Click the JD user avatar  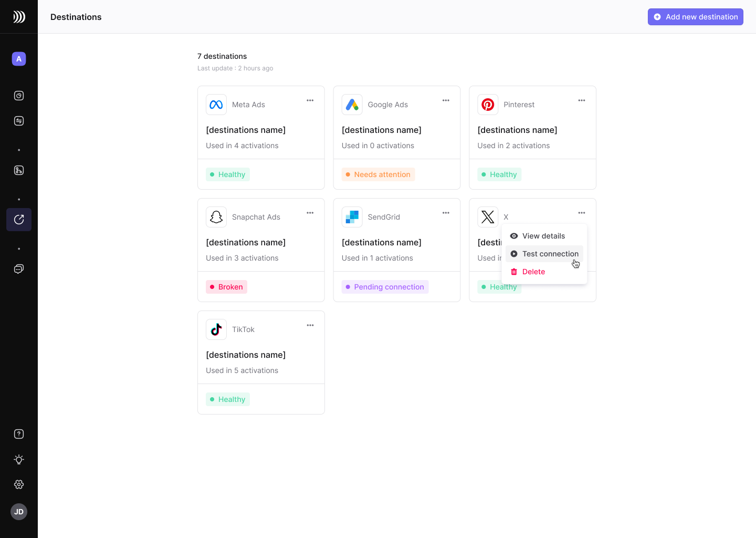tap(19, 512)
